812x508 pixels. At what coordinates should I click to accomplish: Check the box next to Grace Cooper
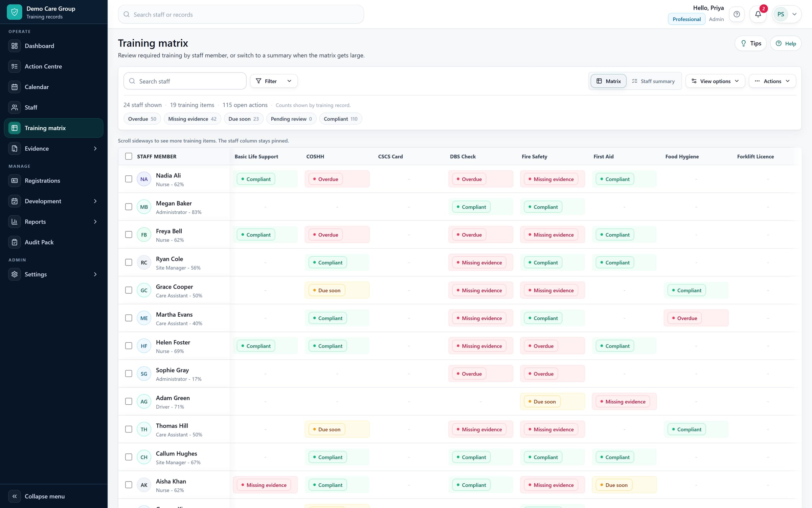tap(129, 290)
